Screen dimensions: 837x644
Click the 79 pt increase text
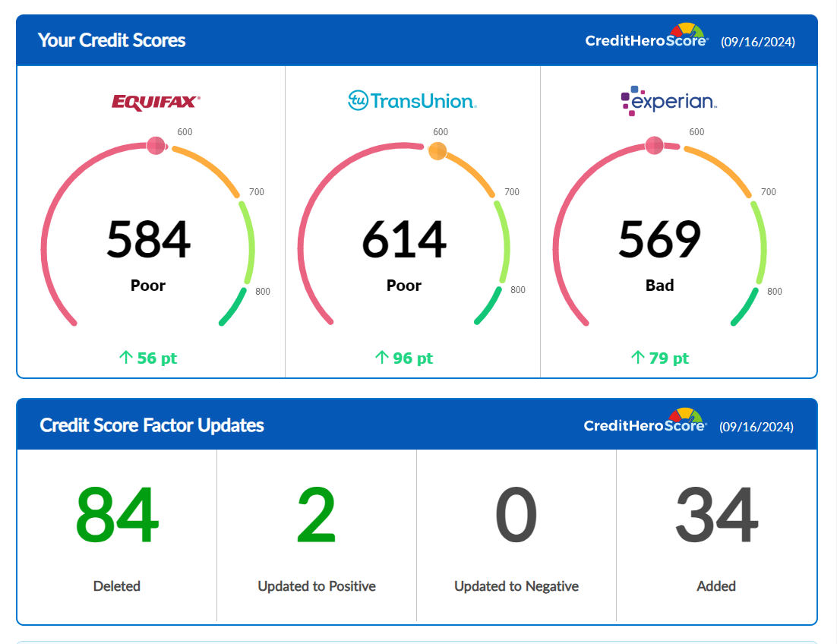(669, 358)
